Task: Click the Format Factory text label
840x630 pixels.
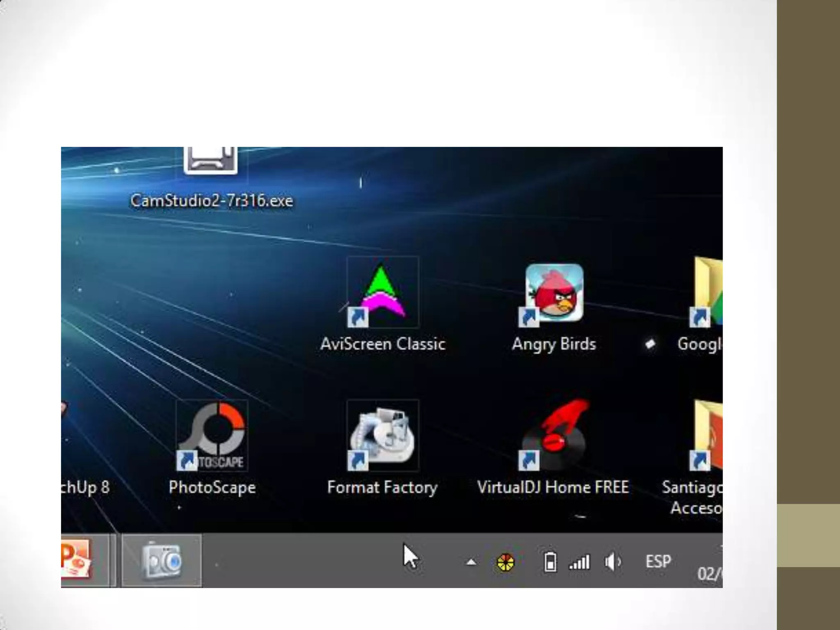Action: click(382, 488)
